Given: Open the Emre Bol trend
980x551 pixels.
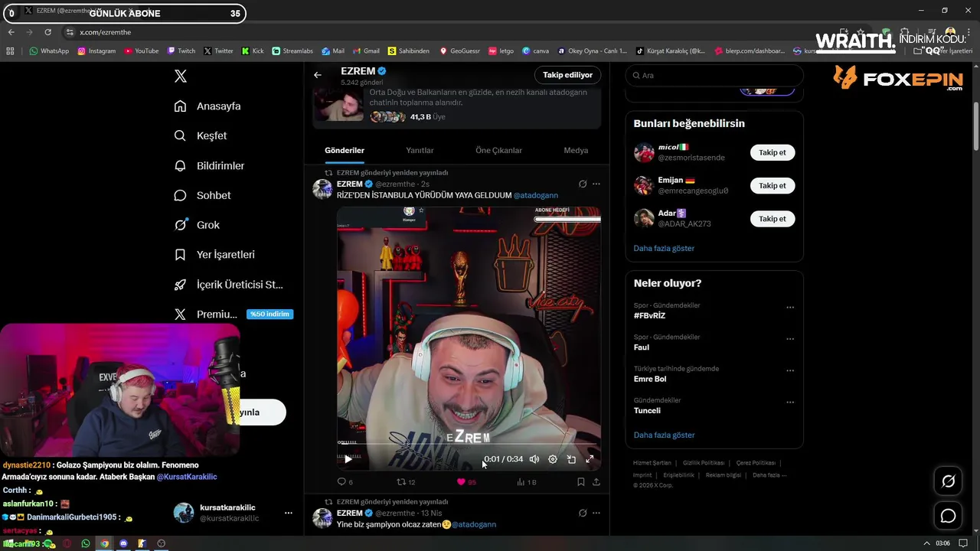Looking at the screenshot, I should point(649,379).
